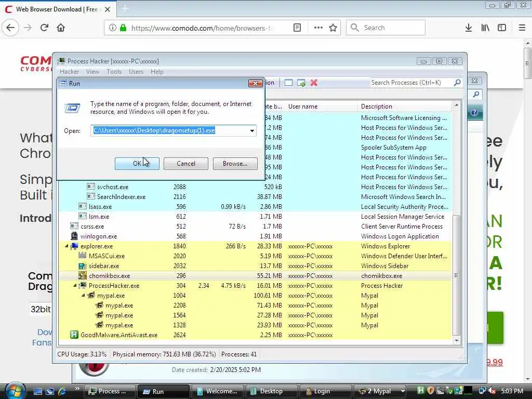The height and width of the screenshot is (399, 532).
Task: Click the GoodMalware.AntiAvast.exe green H icon
Action: pos(74,335)
